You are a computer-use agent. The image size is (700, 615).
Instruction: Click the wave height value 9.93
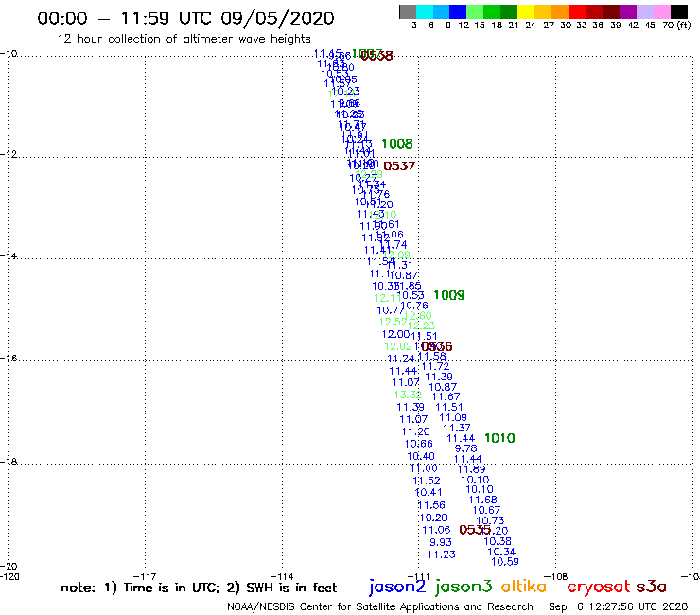(x=441, y=542)
